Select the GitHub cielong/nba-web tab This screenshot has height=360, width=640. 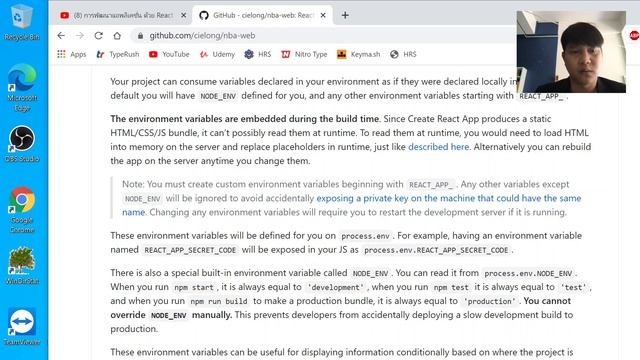coord(262,15)
